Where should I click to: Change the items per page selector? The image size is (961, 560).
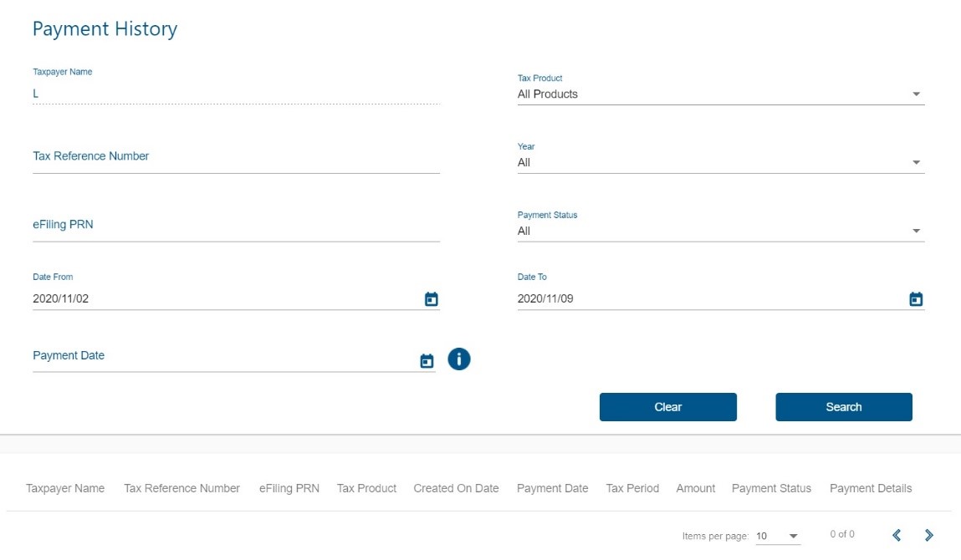pos(777,536)
